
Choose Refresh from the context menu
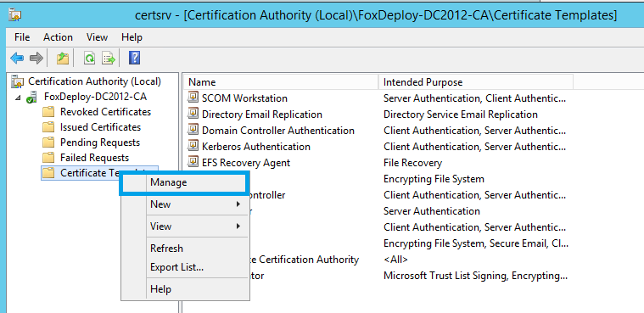coord(185,249)
